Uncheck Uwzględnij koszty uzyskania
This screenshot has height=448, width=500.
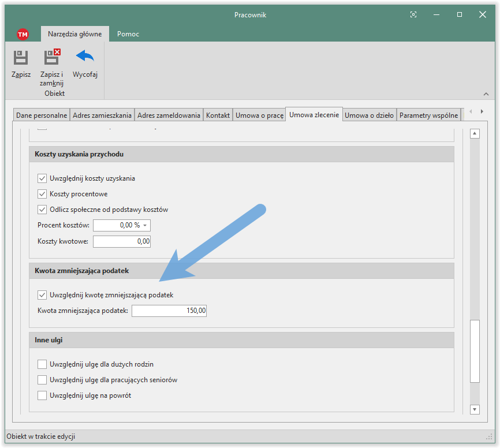(42, 178)
